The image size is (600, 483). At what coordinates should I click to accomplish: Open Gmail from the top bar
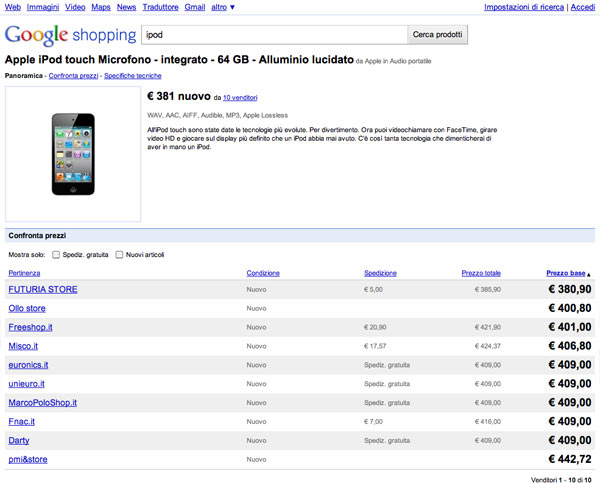[195, 7]
